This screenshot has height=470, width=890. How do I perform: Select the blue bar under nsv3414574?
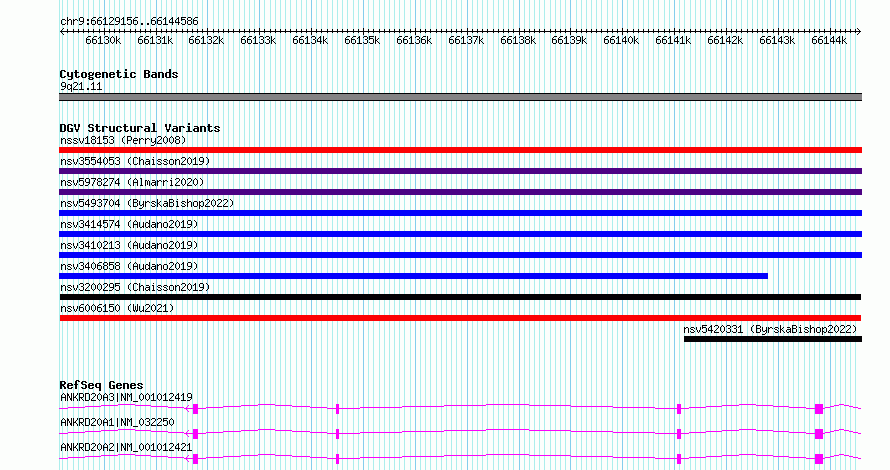coord(460,234)
